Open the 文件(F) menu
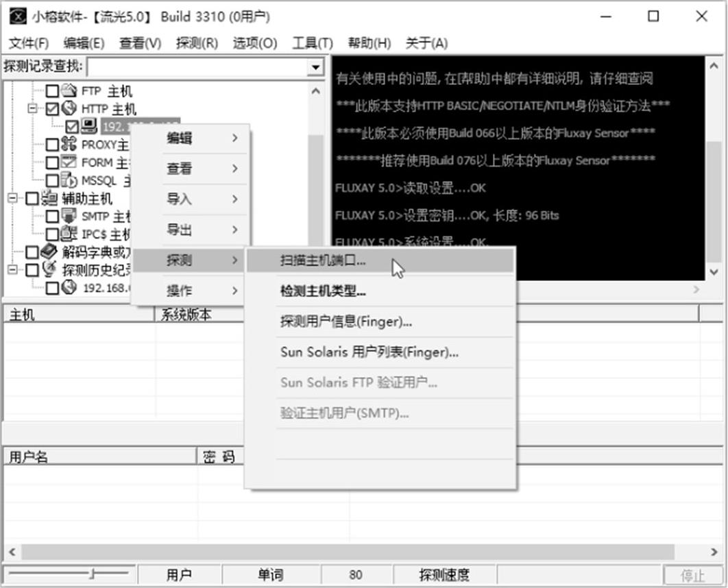728x588 pixels. (x=29, y=43)
